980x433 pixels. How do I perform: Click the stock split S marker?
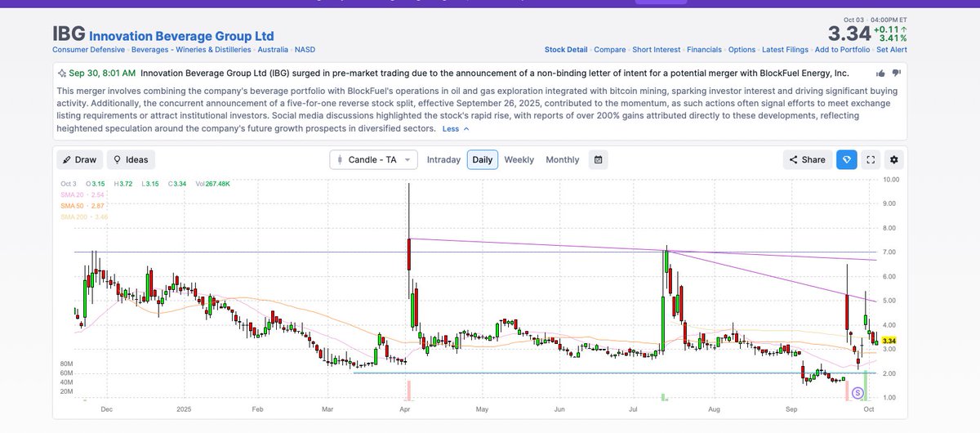857,393
